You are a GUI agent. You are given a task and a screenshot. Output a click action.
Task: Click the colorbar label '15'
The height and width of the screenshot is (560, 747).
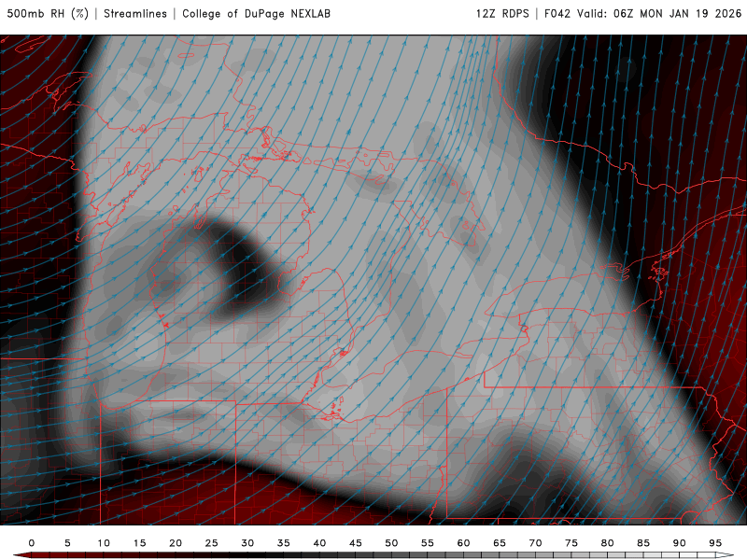(x=139, y=543)
